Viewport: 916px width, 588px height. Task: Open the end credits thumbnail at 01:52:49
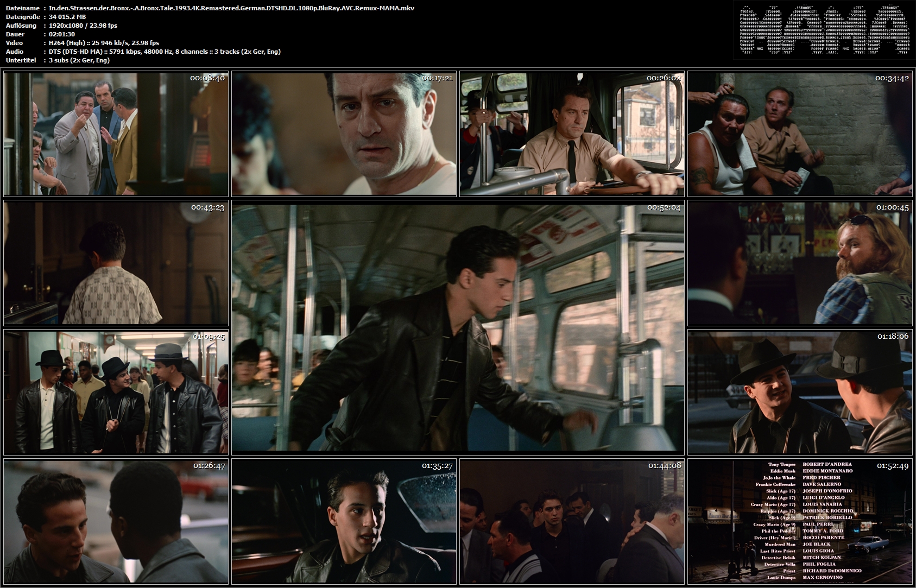tap(800, 521)
